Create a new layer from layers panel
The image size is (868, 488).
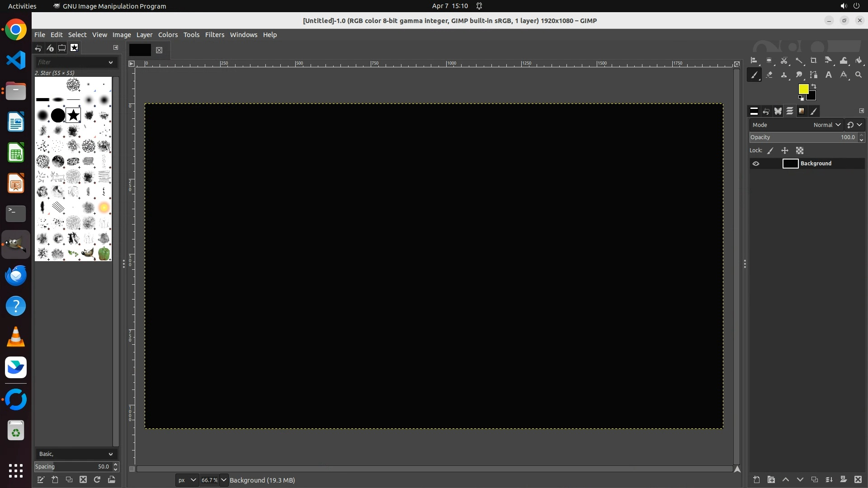tap(756, 479)
